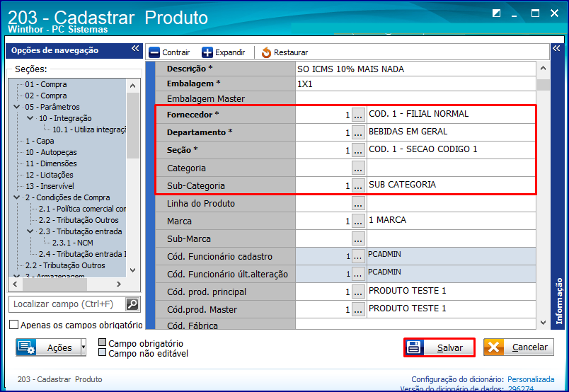The height and width of the screenshot is (392, 569).
Task: Click Expandir toolbar button
Action: (224, 52)
